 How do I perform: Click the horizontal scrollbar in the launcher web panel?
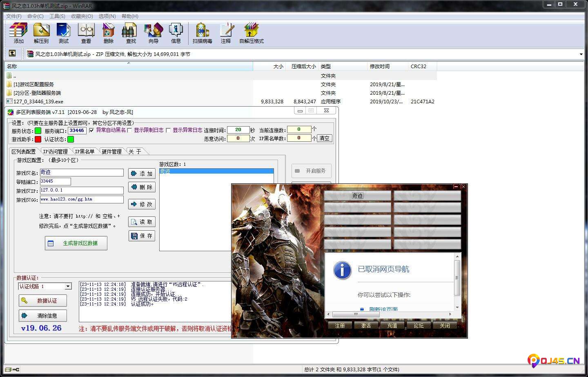tap(356, 314)
